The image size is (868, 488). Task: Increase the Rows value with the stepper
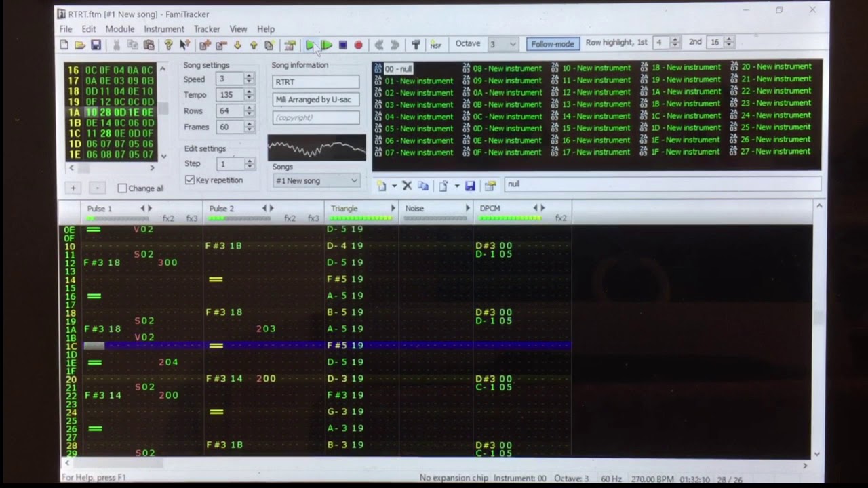coord(249,108)
